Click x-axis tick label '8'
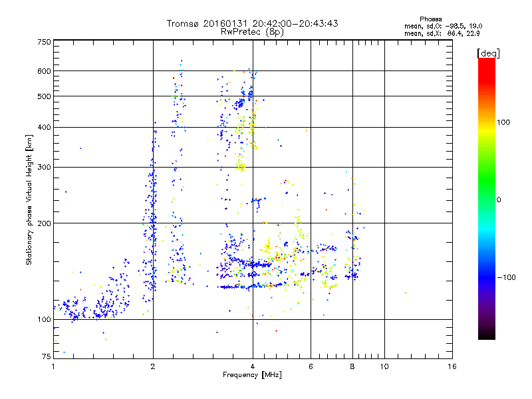532x399 pixels. point(352,366)
